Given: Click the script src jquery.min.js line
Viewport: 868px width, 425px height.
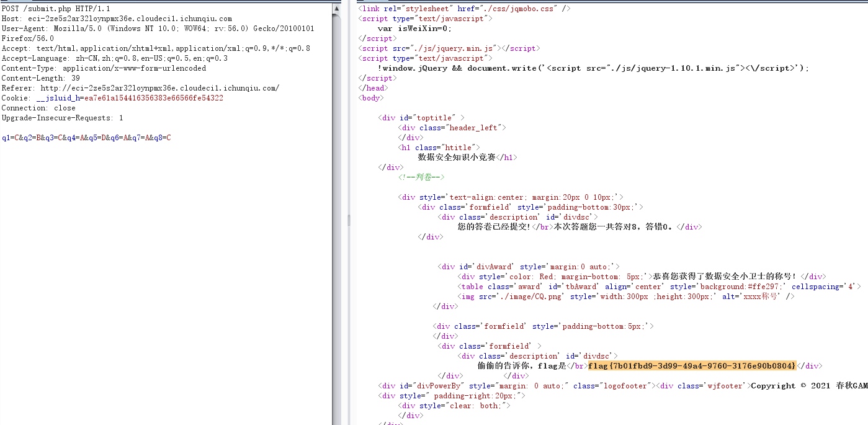Looking at the screenshot, I should (x=449, y=48).
